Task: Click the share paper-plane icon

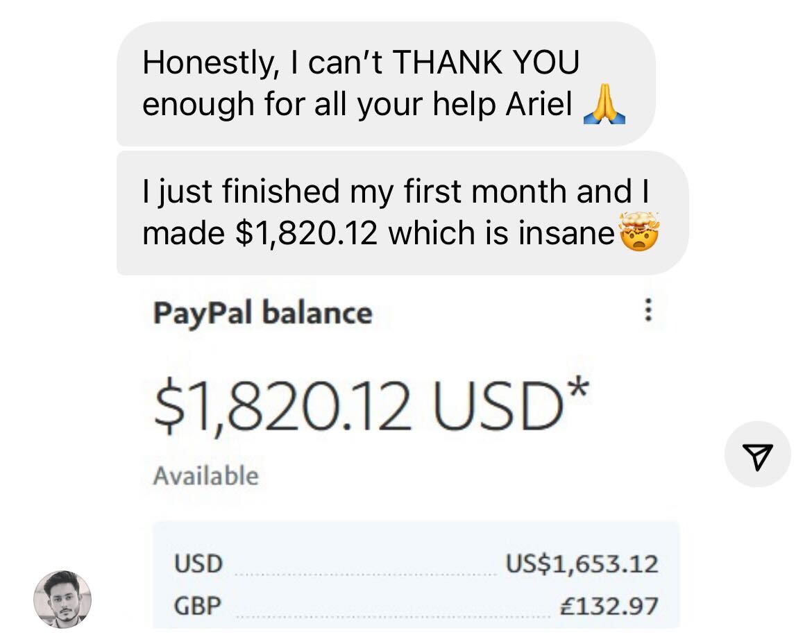Action: point(757,455)
